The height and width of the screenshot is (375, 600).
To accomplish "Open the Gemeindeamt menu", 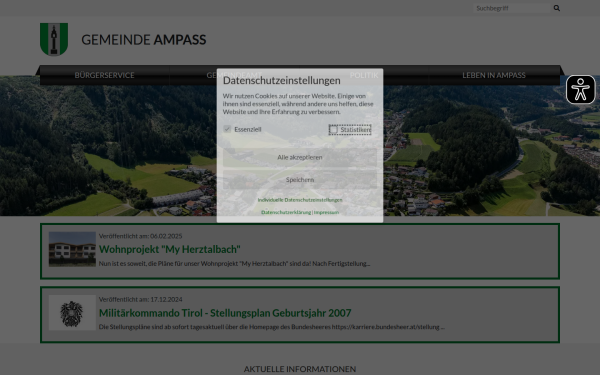I will click(234, 75).
